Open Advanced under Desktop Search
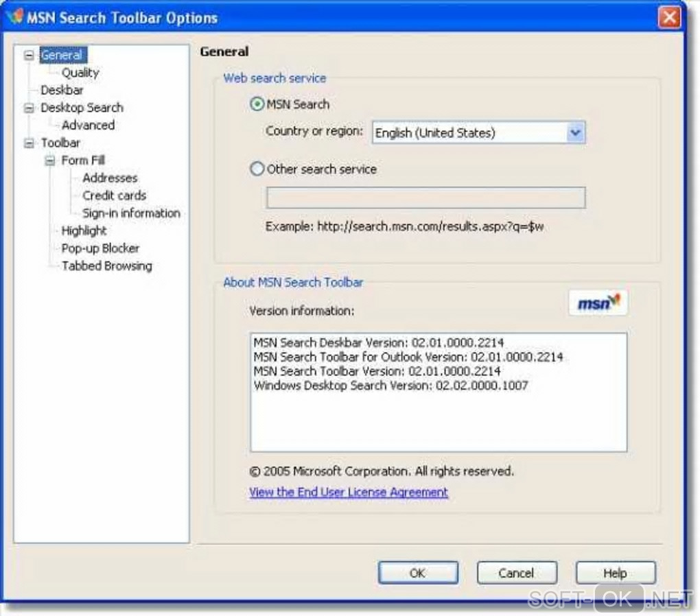The width and height of the screenshot is (700, 616). (x=89, y=125)
